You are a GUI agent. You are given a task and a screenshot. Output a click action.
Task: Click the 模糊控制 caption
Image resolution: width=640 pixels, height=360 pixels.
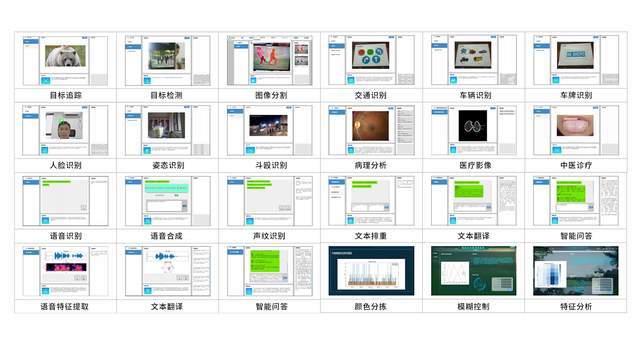[x=473, y=307]
